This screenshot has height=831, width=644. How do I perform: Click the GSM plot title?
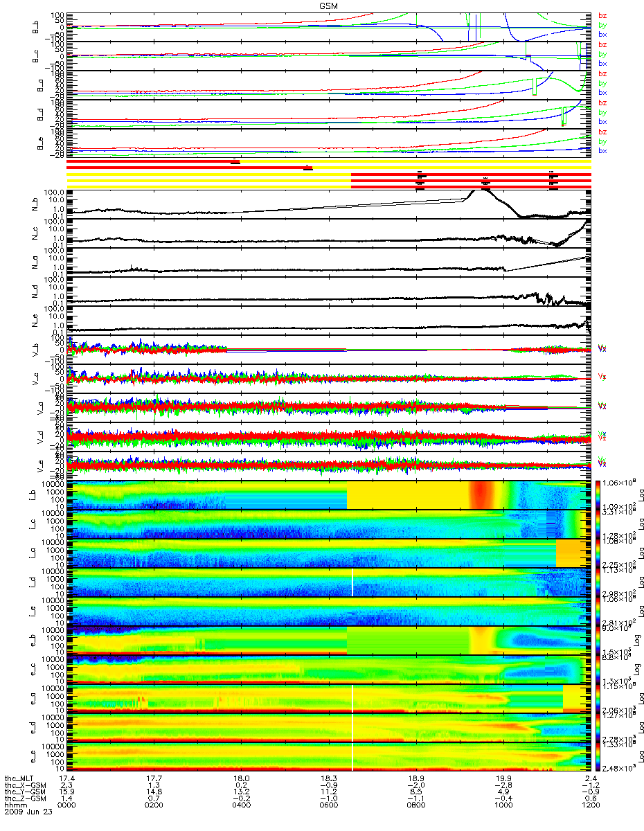click(x=328, y=5)
